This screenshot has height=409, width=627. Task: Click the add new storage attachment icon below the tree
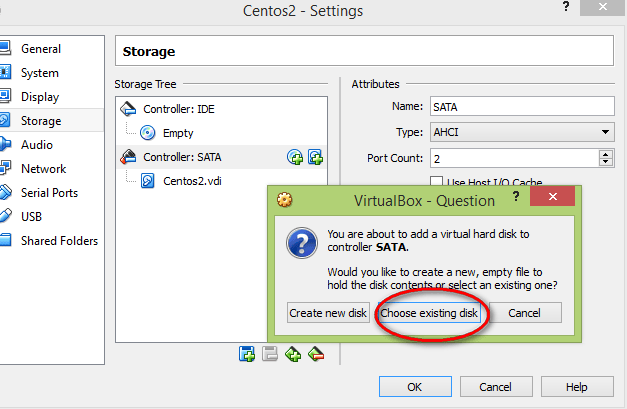[x=247, y=353]
